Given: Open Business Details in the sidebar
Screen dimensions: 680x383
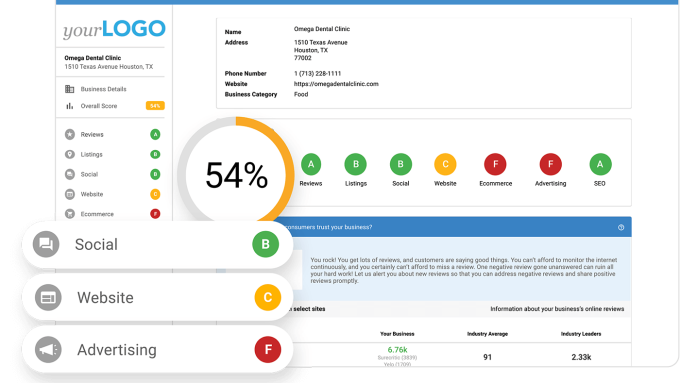Looking at the screenshot, I should 103,89.
